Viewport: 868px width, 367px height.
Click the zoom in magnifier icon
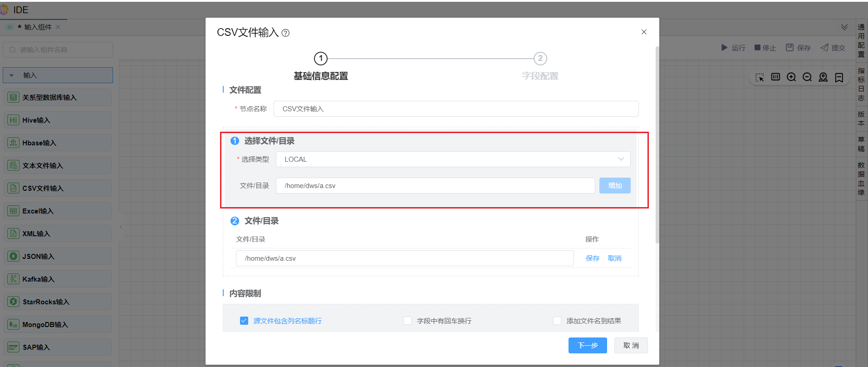pyautogui.click(x=791, y=77)
